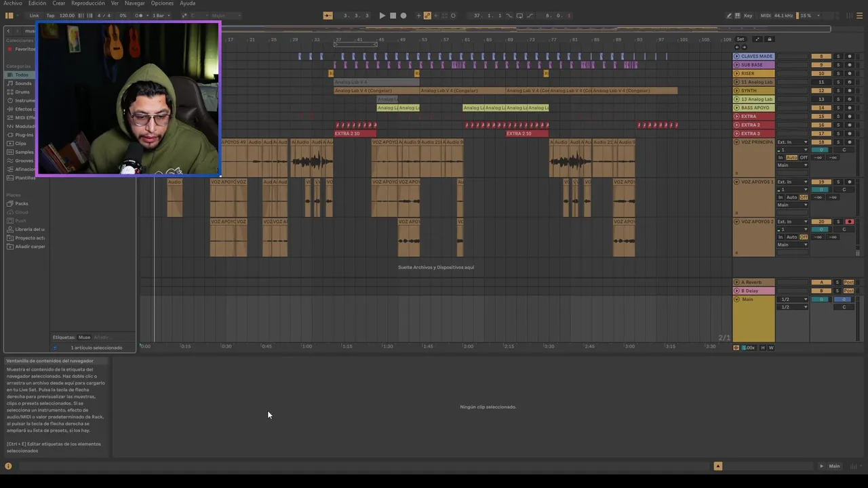Click the Link button
Screen dimensions: 868x488
coord(34,16)
